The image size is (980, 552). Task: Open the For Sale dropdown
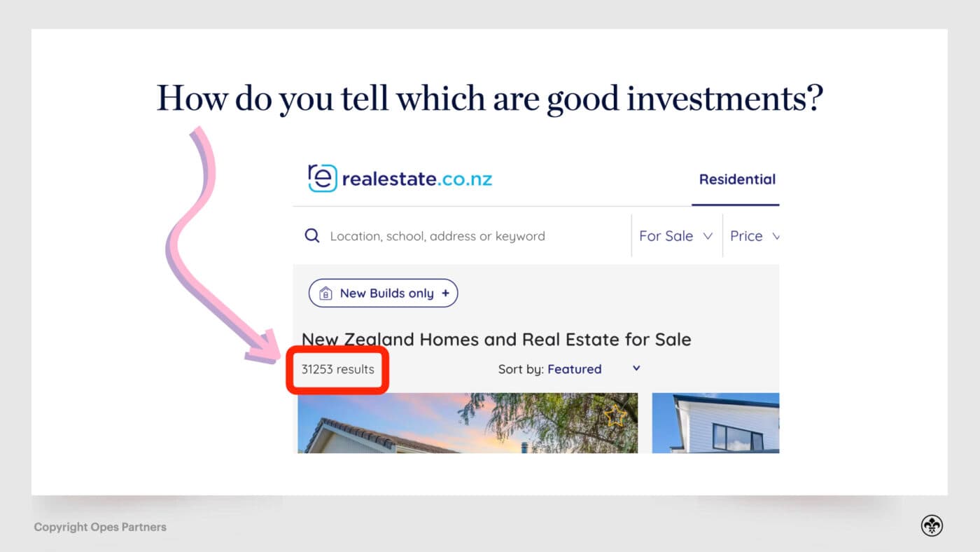click(x=675, y=236)
